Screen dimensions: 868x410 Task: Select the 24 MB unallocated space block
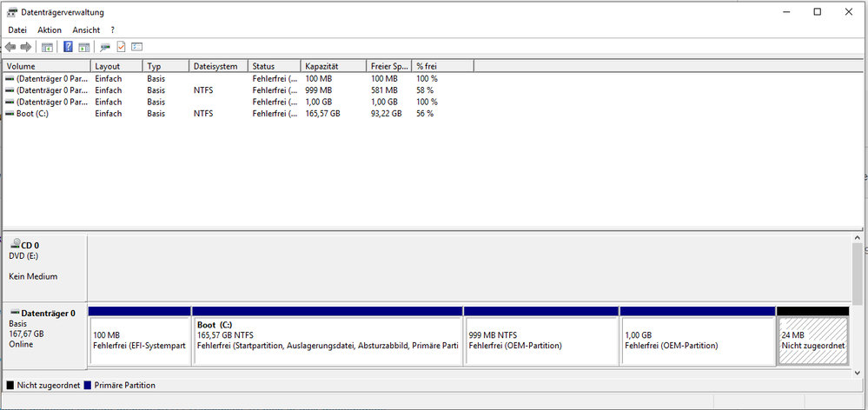click(812, 341)
